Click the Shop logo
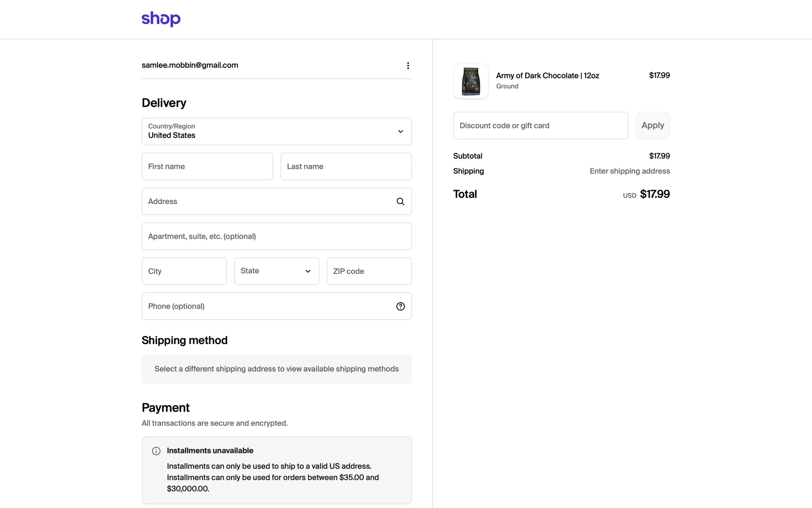 pyautogui.click(x=161, y=19)
